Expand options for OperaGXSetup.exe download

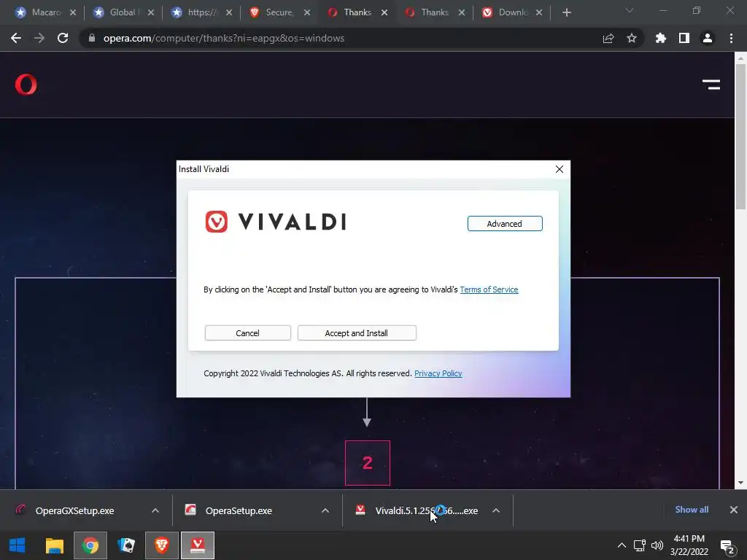pos(155,510)
